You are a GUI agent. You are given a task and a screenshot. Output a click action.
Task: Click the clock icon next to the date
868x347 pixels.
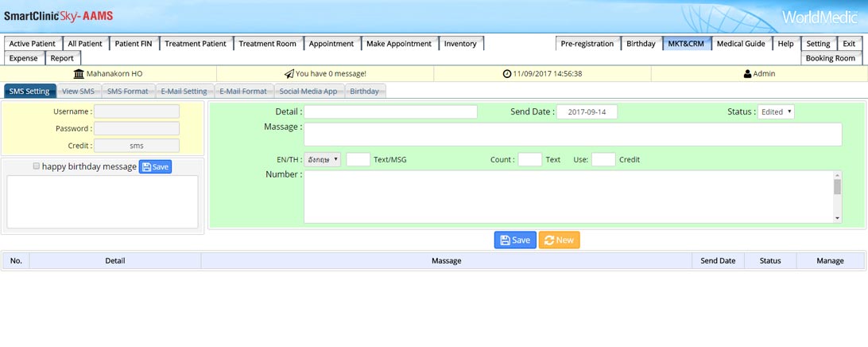tap(507, 74)
